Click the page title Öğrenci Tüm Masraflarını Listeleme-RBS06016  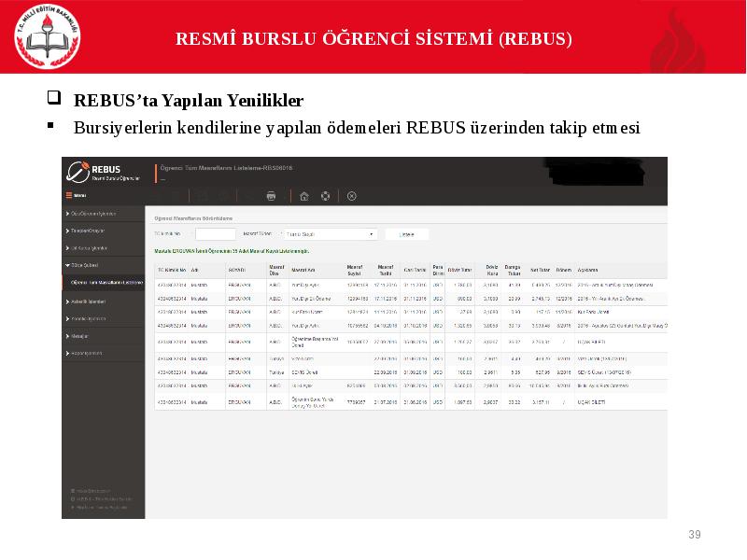tap(226, 168)
